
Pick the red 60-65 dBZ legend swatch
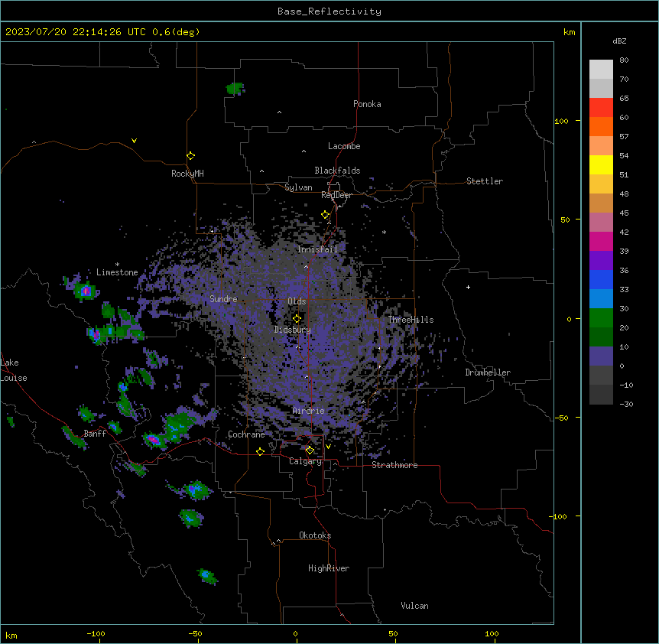(x=601, y=108)
